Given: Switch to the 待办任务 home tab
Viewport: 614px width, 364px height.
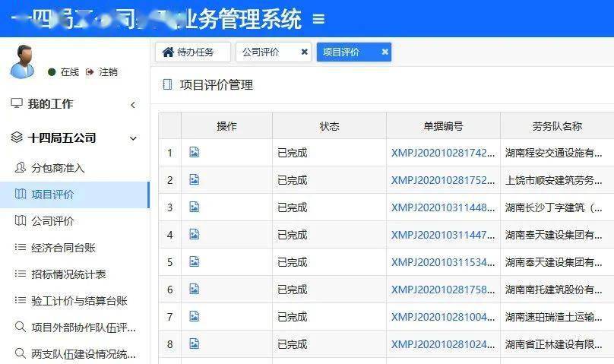Looking at the screenshot, I should click(x=192, y=52).
